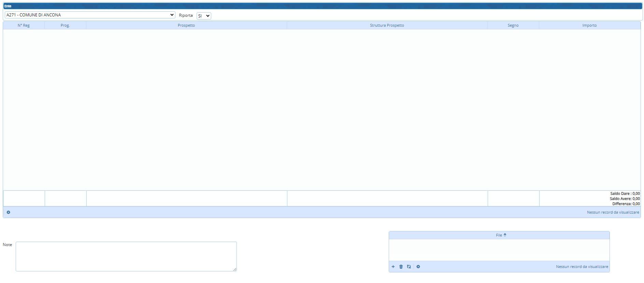Click the sort arrows beside File header
The height and width of the screenshot is (283, 644).
[505, 235]
